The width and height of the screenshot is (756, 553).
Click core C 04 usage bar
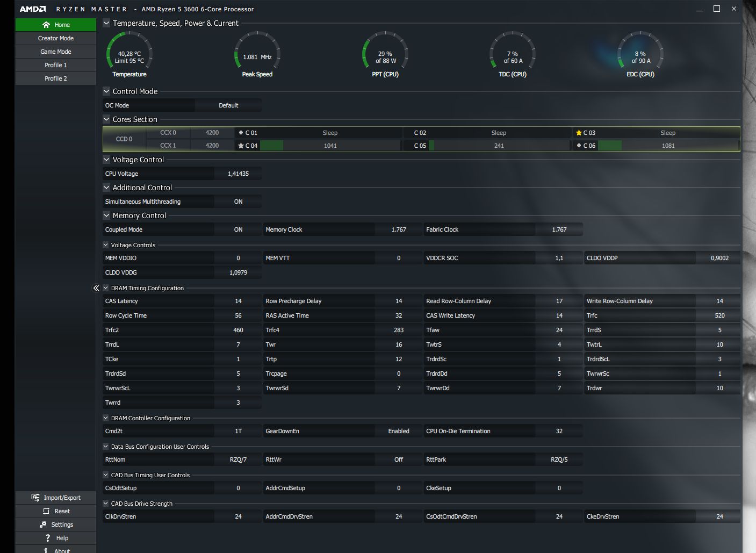pyautogui.click(x=330, y=146)
